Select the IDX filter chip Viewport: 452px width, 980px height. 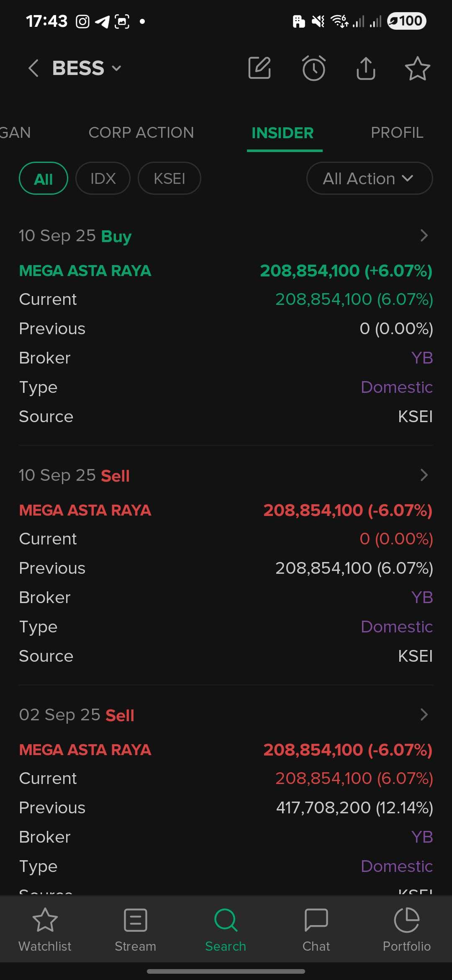click(x=103, y=178)
